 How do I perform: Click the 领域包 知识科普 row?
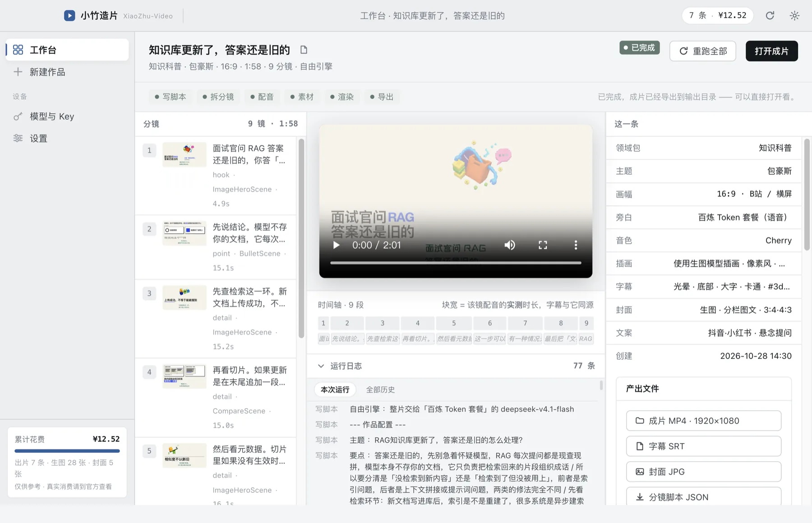(703, 148)
